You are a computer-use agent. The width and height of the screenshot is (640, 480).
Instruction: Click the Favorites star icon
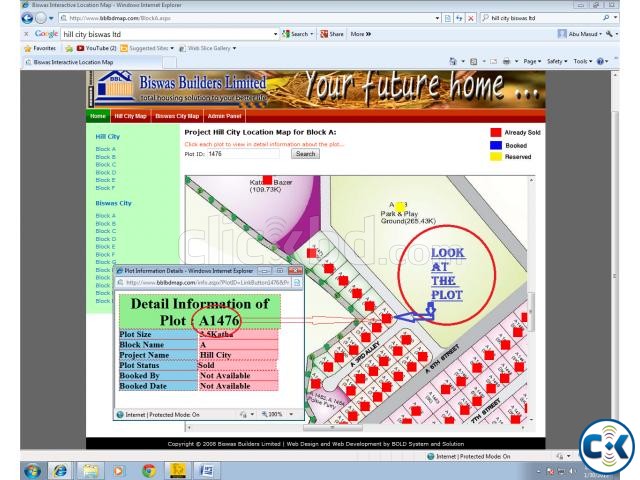(x=27, y=49)
